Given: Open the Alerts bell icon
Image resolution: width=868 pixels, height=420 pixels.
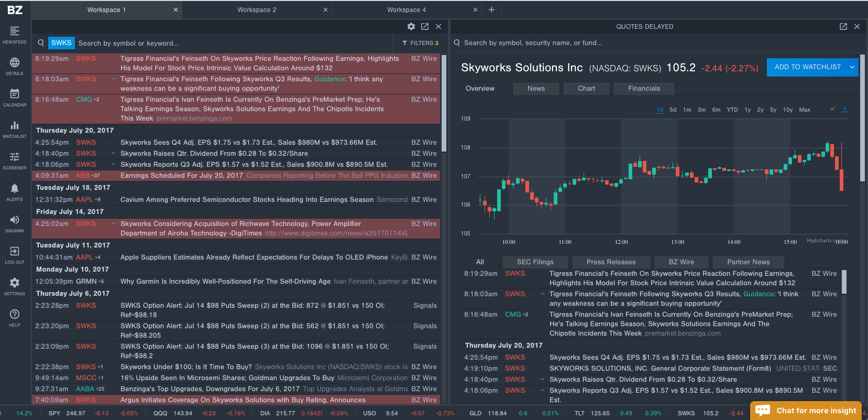Looking at the screenshot, I should tap(15, 192).
